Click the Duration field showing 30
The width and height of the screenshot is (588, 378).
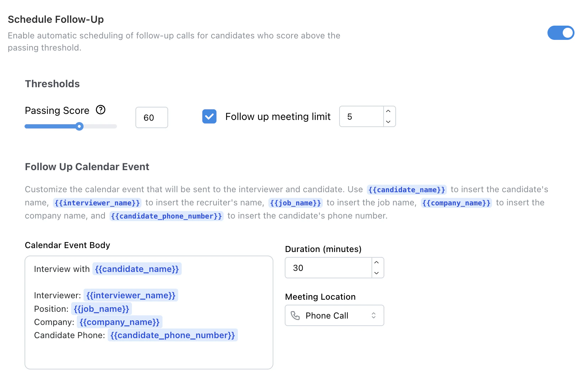click(327, 268)
